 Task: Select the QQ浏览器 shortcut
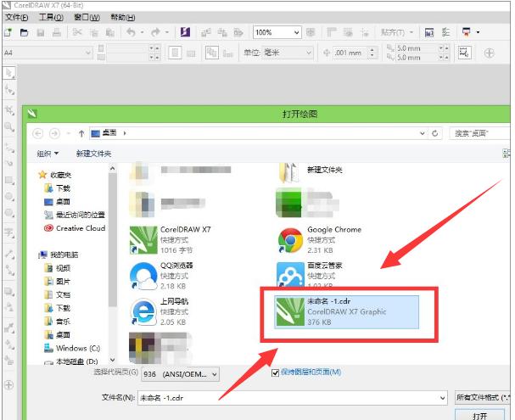tap(142, 276)
